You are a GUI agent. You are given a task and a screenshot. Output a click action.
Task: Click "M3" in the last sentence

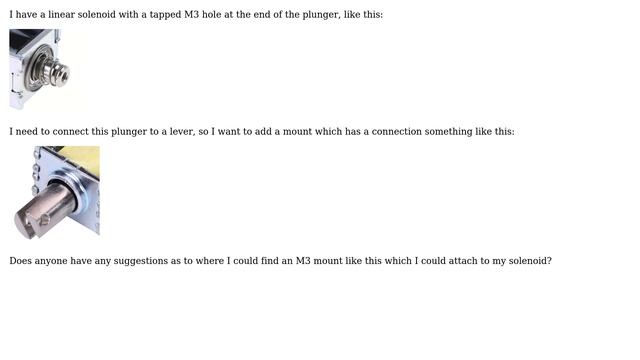click(x=303, y=261)
